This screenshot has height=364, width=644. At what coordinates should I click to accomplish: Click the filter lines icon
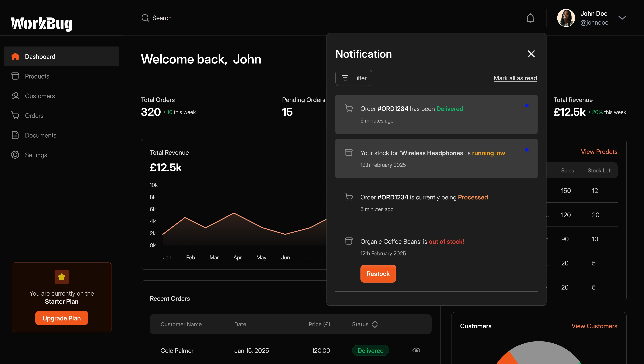[x=345, y=78]
